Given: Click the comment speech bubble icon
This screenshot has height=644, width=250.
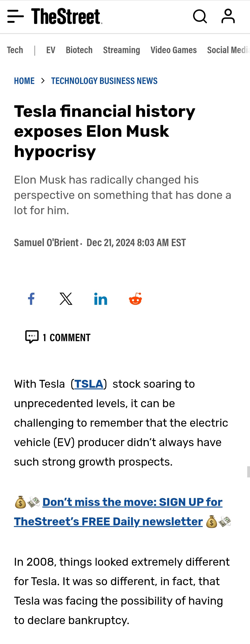Looking at the screenshot, I should pos(32,337).
